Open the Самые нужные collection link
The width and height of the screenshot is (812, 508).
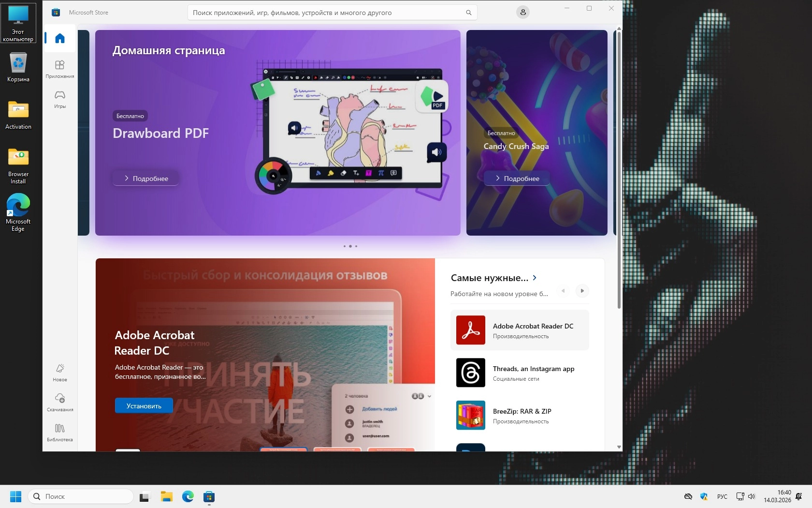pyautogui.click(x=493, y=278)
